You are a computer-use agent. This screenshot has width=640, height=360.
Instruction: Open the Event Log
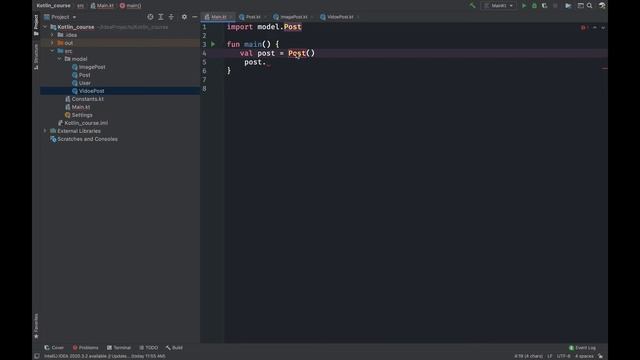tap(582, 348)
